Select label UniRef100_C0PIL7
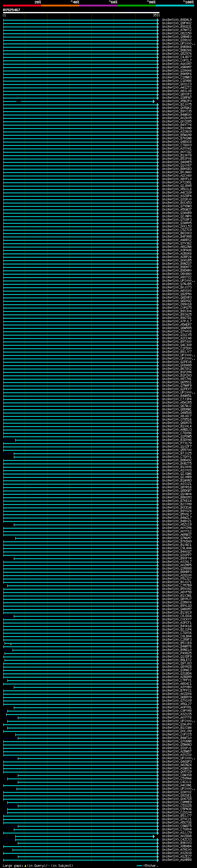197x868 pixels. [177, 60]
